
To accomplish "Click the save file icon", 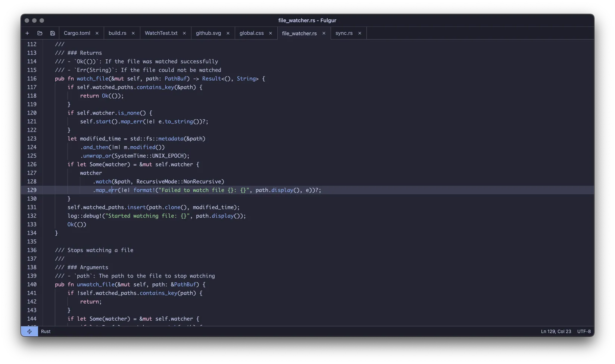I will [53, 33].
